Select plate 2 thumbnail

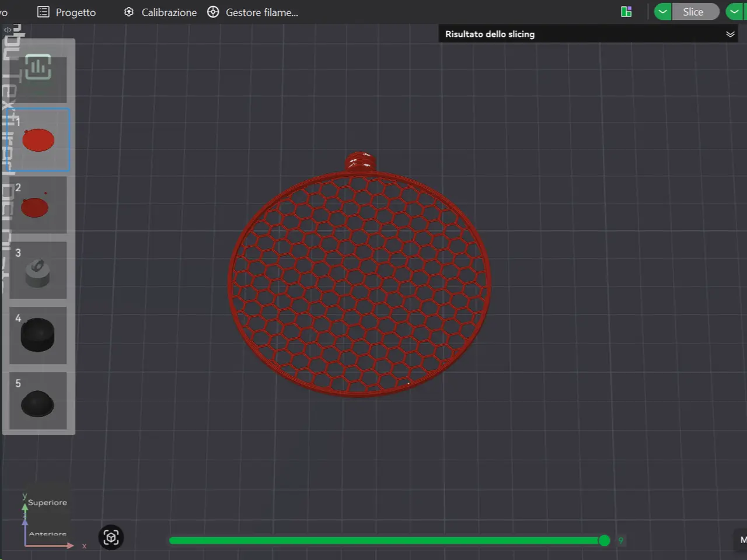[38, 205]
